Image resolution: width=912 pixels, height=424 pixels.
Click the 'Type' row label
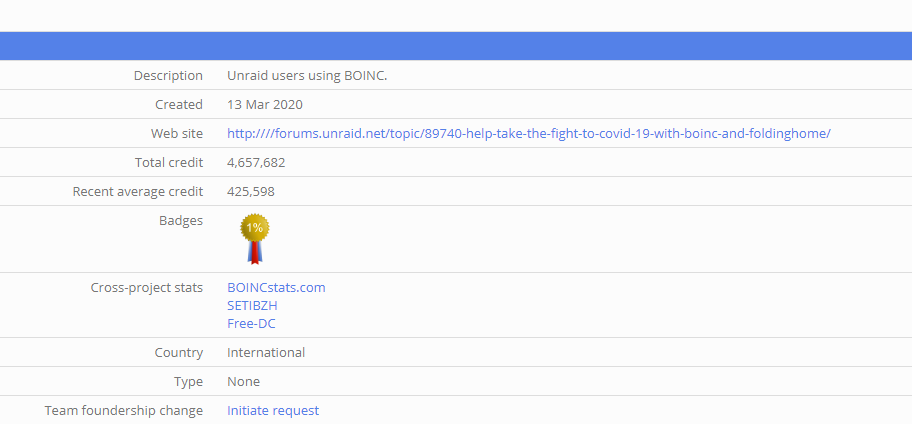188,382
